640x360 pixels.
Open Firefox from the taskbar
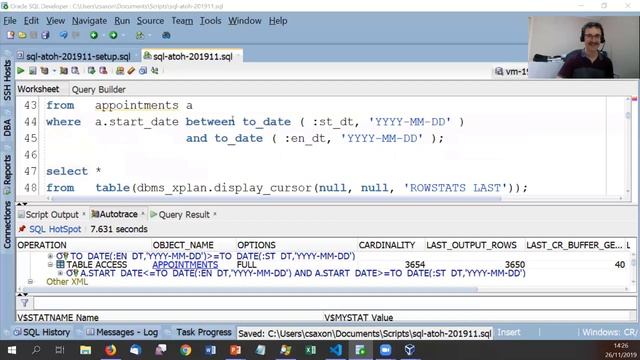(x=110, y=350)
